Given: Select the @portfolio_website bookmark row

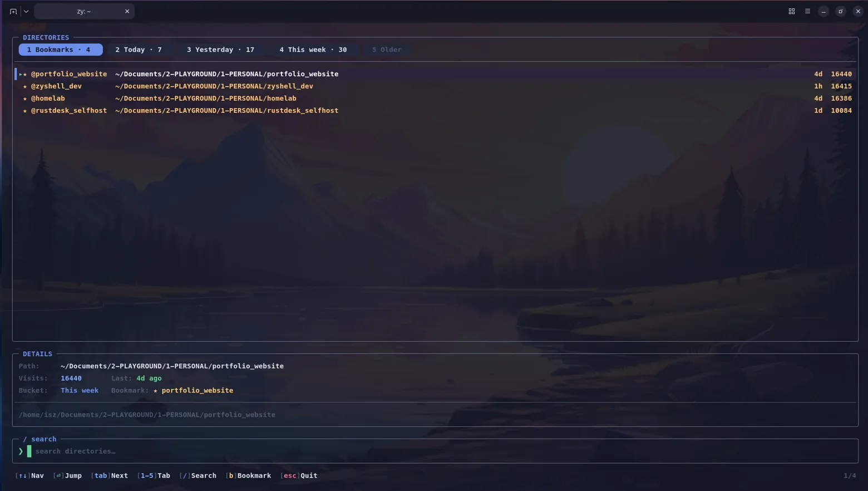Looking at the screenshot, I should [435, 73].
